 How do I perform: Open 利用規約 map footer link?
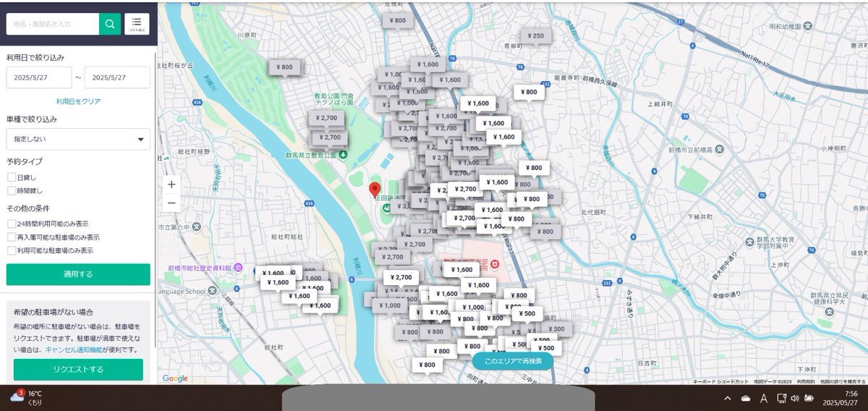pyautogui.click(x=806, y=381)
